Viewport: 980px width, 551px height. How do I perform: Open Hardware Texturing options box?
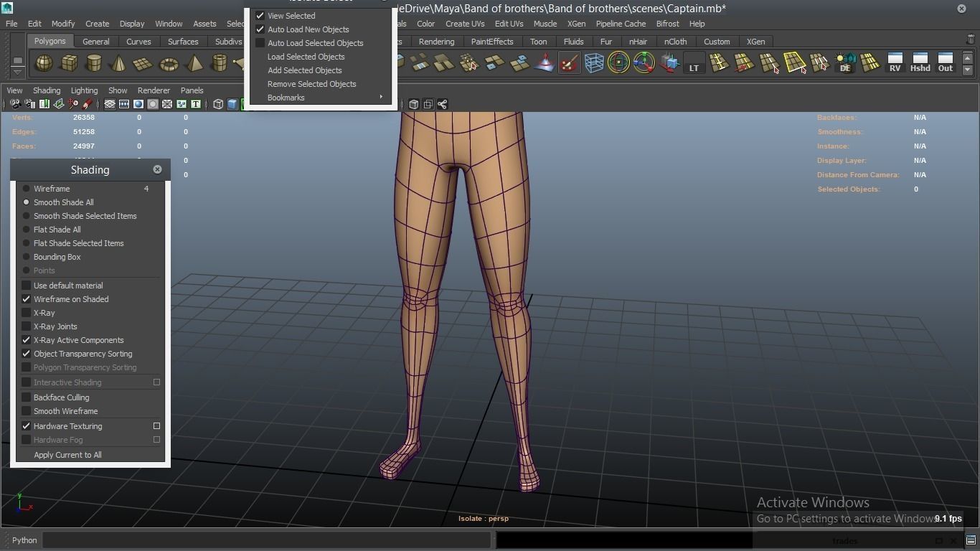point(156,426)
